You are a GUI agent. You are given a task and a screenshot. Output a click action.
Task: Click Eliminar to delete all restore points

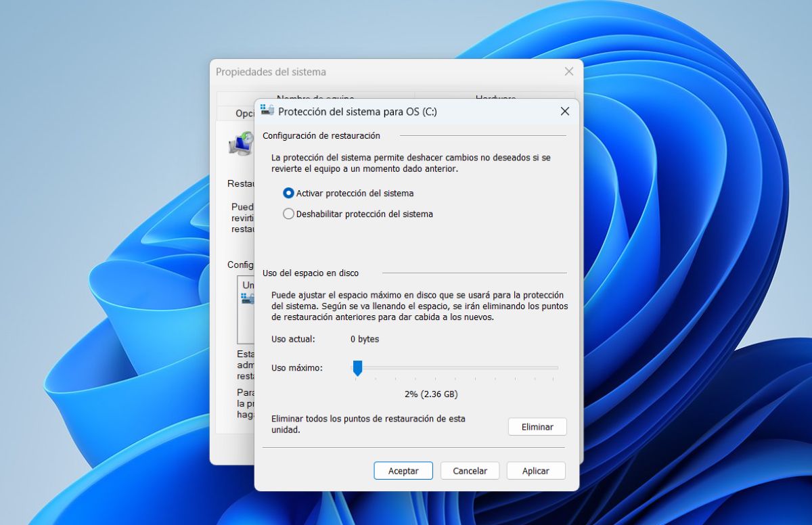[x=537, y=426]
